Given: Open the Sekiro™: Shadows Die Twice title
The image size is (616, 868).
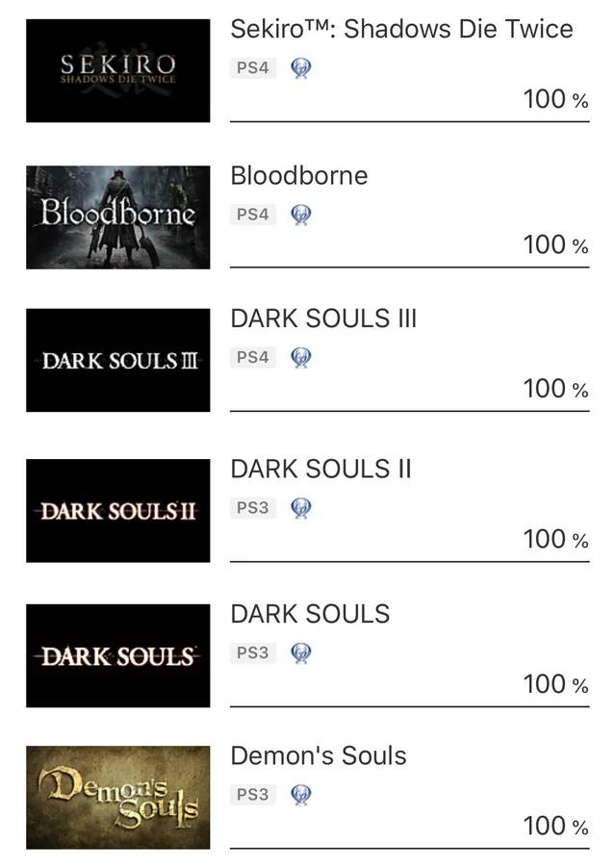Looking at the screenshot, I should tap(401, 29).
